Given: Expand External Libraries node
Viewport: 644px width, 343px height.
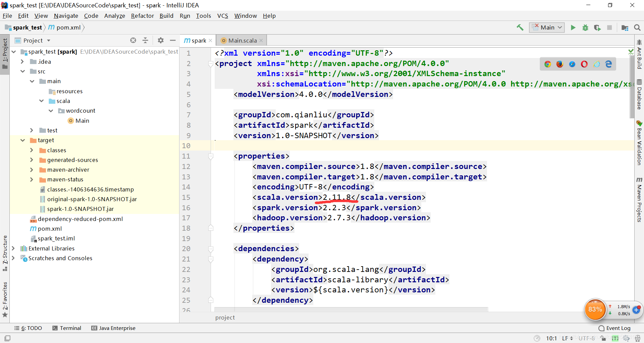Looking at the screenshot, I should click(x=13, y=248).
